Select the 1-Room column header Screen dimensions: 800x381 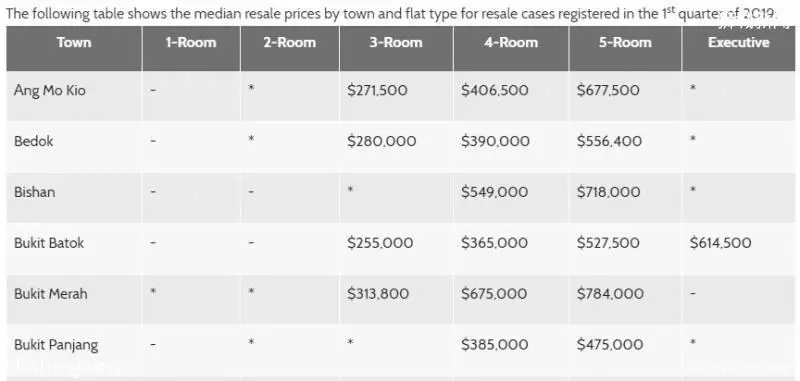[x=191, y=43]
